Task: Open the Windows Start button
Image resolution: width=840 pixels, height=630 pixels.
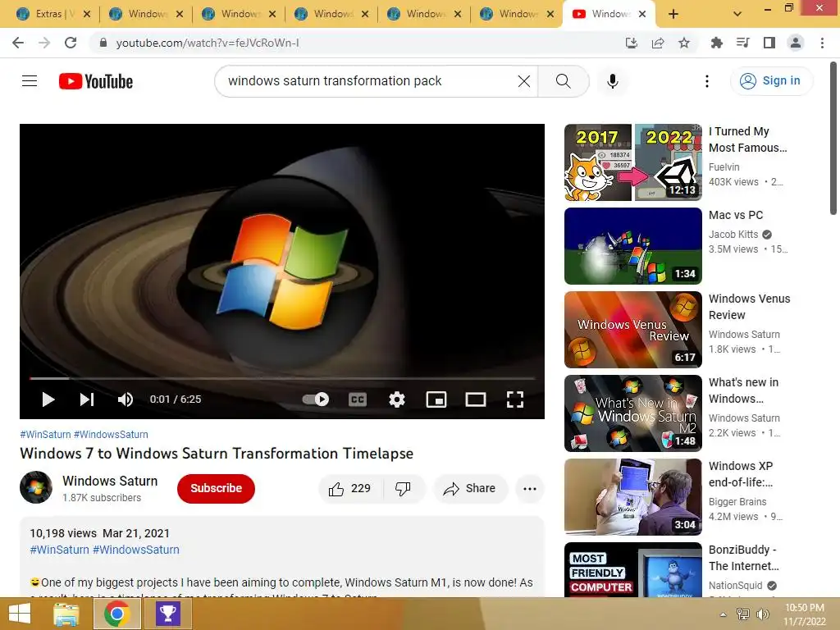Action: [x=20, y=614]
